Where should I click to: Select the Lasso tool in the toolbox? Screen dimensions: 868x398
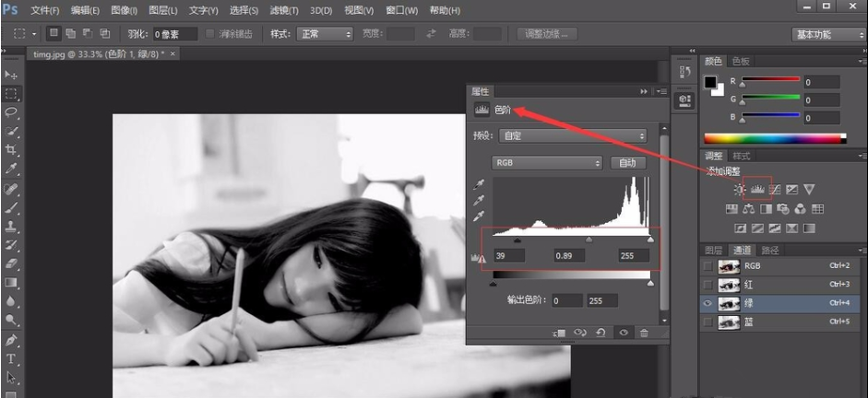[x=11, y=111]
